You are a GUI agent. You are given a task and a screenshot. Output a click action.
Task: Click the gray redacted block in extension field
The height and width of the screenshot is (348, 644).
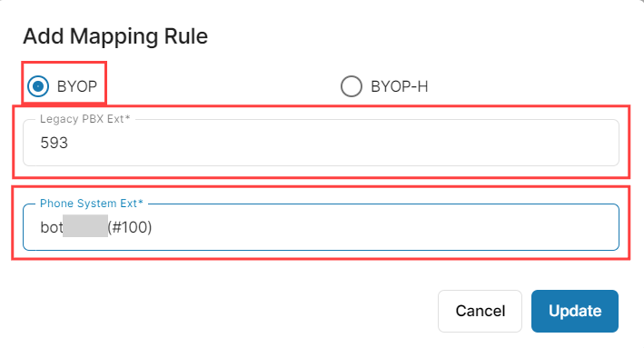(85, 226)
